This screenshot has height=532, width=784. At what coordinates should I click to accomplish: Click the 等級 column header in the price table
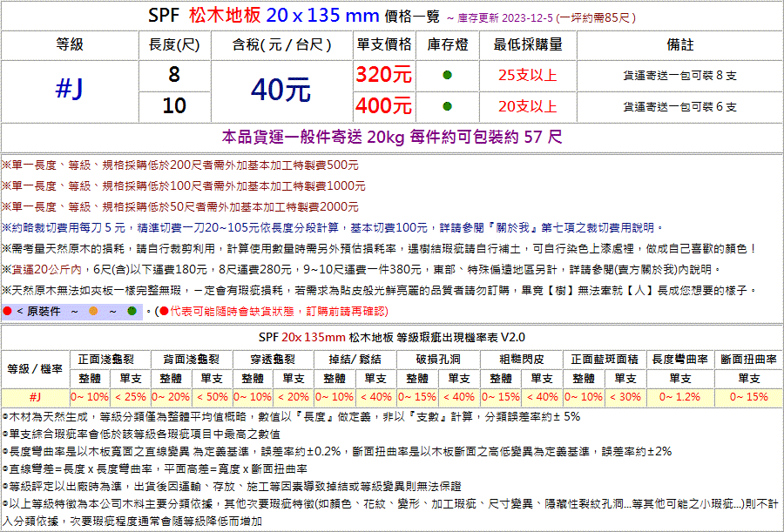click(x=70, y=45)
